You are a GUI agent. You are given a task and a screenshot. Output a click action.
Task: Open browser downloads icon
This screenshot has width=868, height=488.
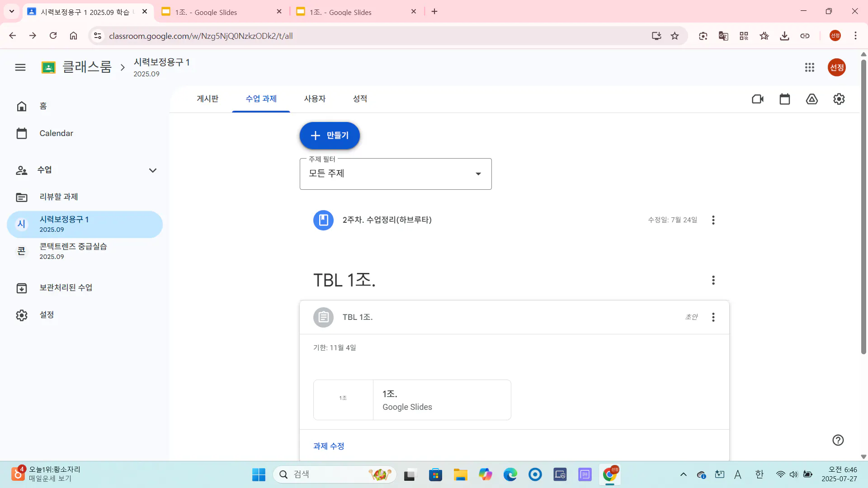[784, 36]
